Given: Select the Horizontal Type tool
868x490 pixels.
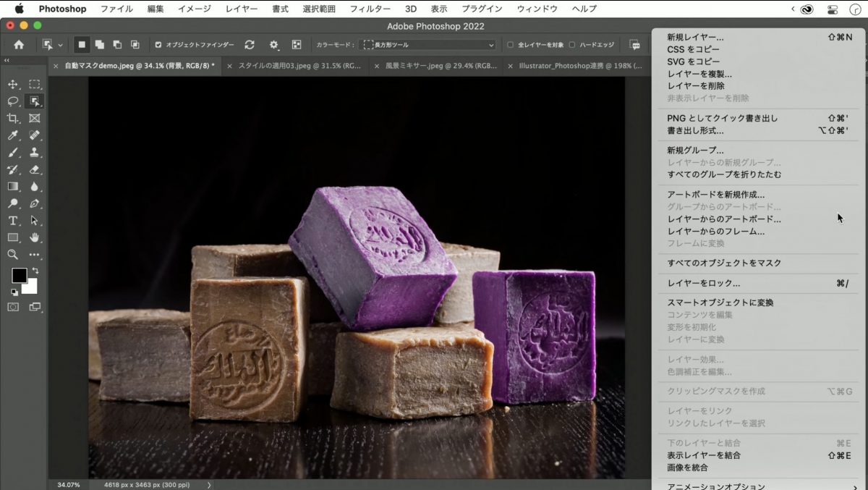Looking at the screenshot, I should click(x=13, y=221).
